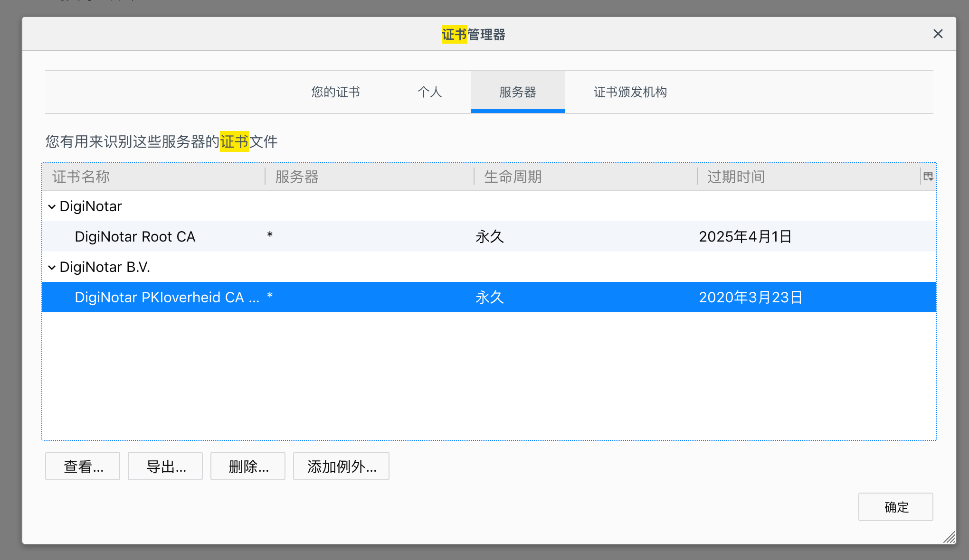Select the DigiNotar Root CA row
This screenshot has height=560, width=969.
(x=135, y=236)
